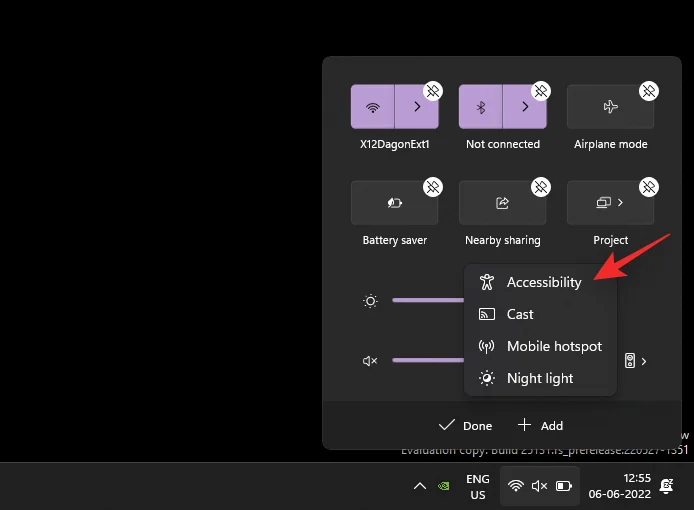The image size is (694, 510).
Task: Click the Add button
Action: pos(541,425)
